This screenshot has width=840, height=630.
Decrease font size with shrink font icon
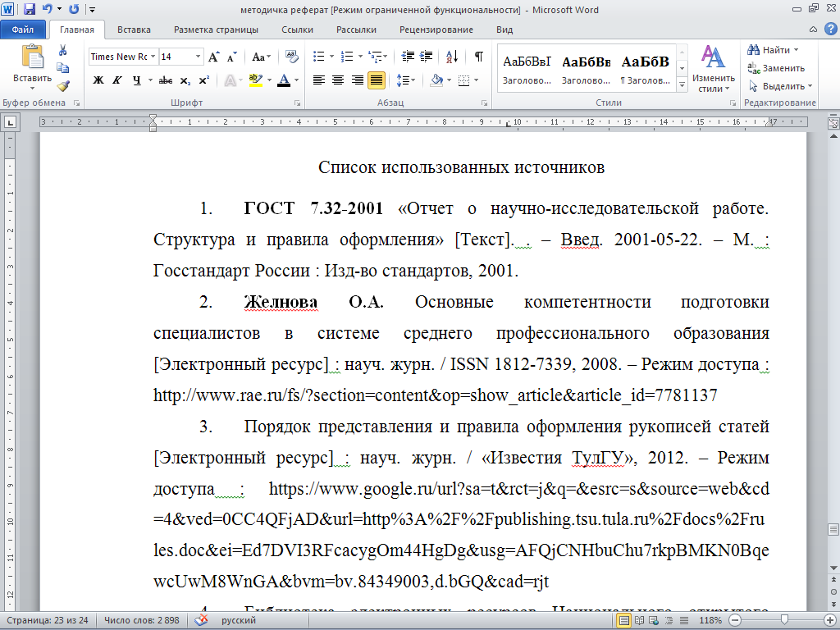pos(231,57)
